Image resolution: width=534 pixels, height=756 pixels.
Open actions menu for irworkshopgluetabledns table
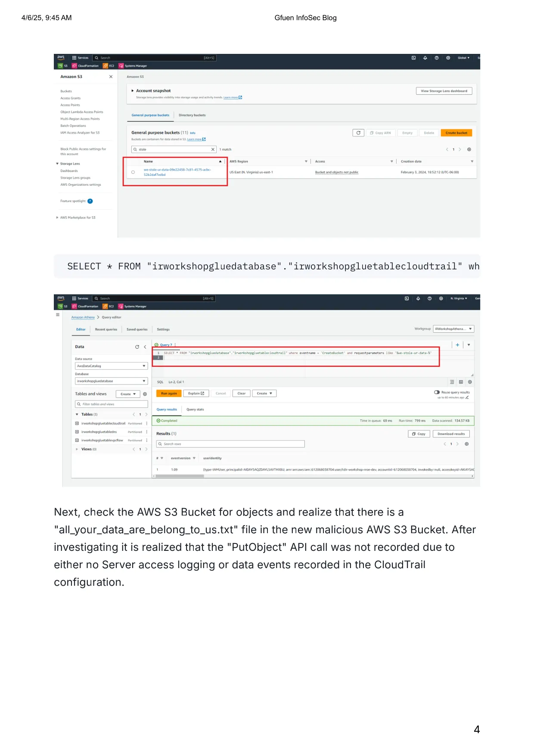[147, 432]
